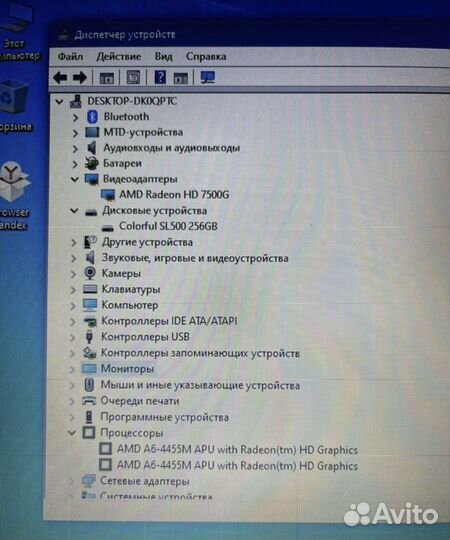This screenshot has height=540, width=450.
Task: Expand the Мониторы category
Action: point(72,370)
